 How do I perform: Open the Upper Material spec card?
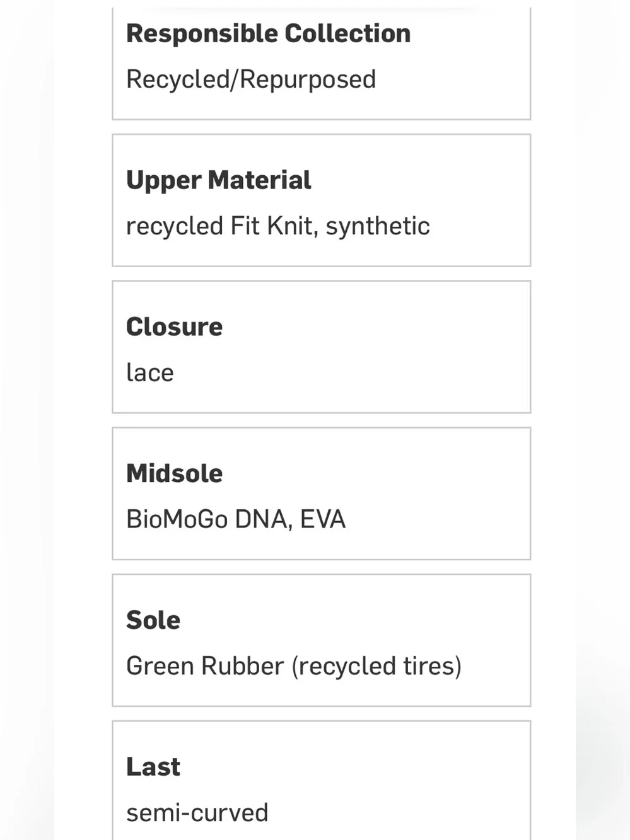tap(322, 200)
